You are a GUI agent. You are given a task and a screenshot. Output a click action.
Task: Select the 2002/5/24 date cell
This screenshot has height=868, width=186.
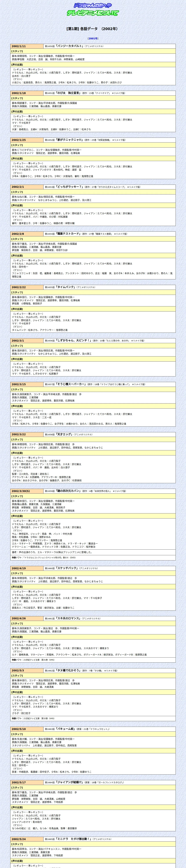click(x=27, y=839)
